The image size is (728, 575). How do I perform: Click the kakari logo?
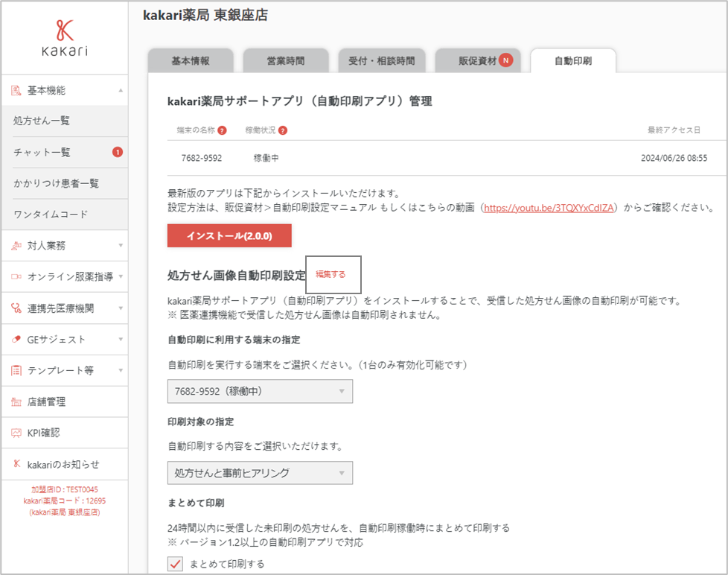[65, 38]
